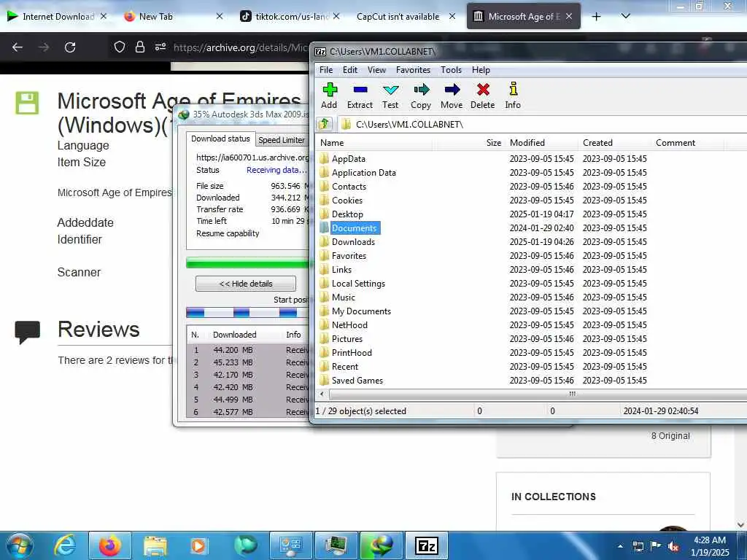Viewport: 747px width, 560px height.
Task: Select the Music folder
Action: coord(343,297)
